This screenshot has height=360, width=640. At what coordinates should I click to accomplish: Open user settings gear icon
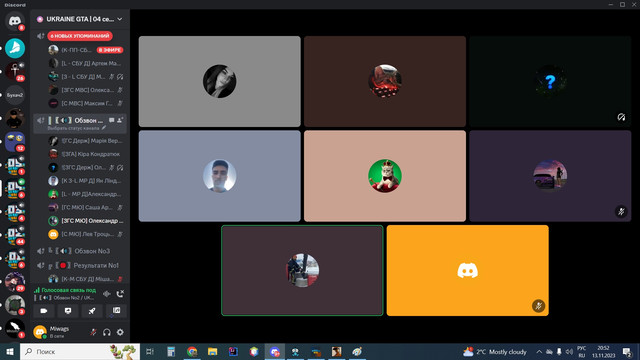point(120,332)
